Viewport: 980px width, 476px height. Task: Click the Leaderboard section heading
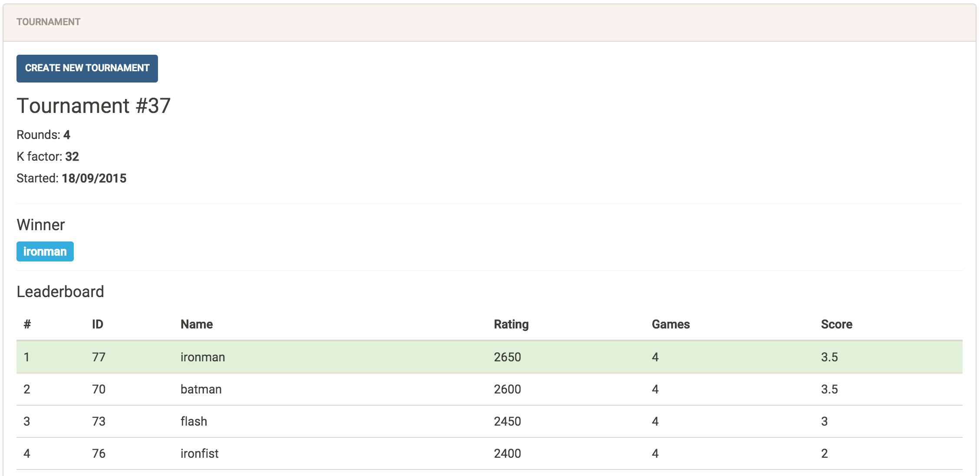(x=60, y=291)
